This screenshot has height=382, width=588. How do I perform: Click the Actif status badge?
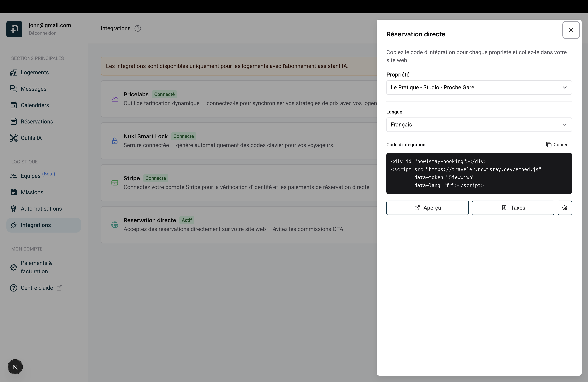(187, 220)
